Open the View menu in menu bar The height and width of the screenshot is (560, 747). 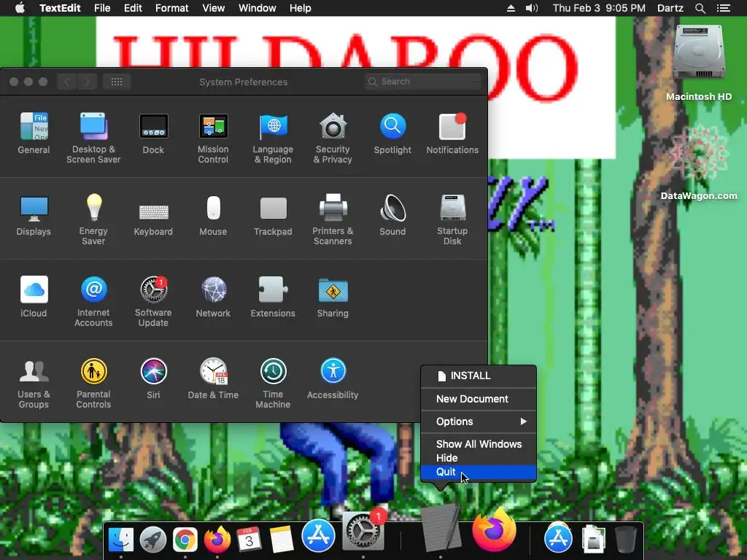[x=214, y=8]
